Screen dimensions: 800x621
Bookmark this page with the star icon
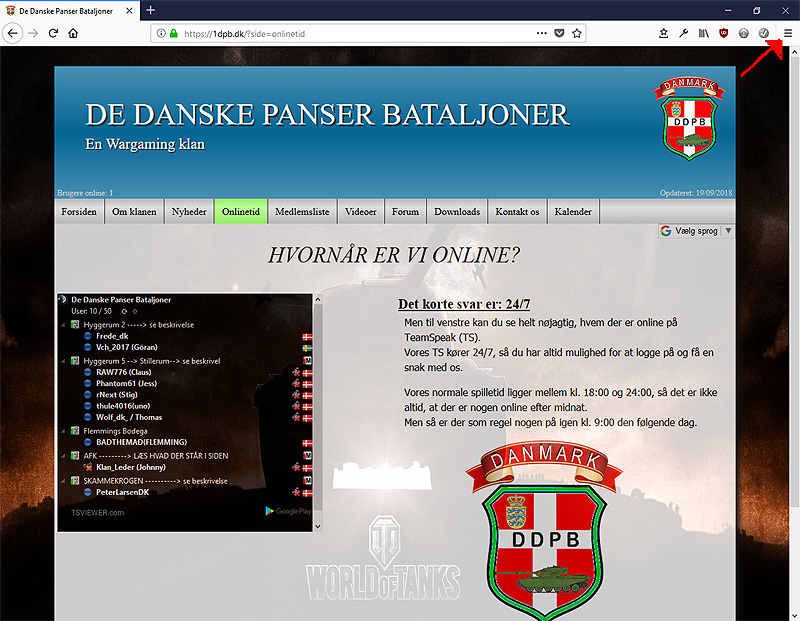pos(577,33)
